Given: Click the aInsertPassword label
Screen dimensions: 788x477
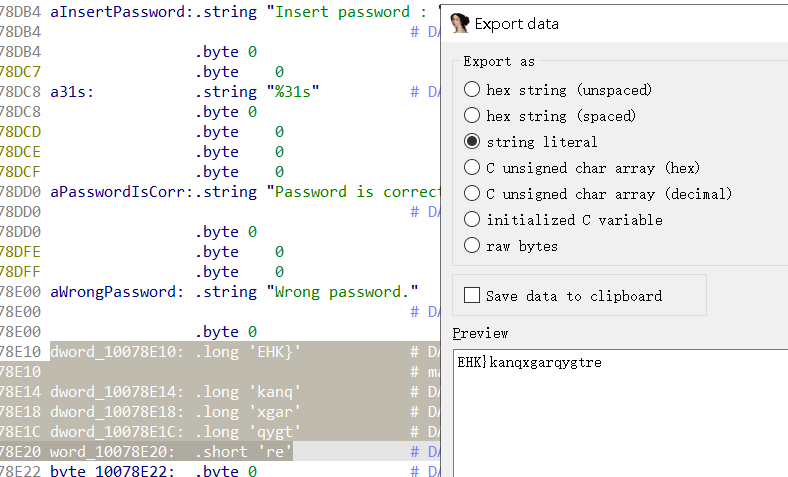Looking at the screenshot, I should tap(122, 12).
